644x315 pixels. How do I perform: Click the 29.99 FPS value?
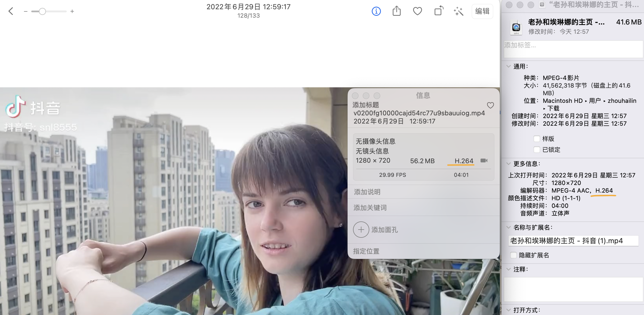[x=392, y=175]
